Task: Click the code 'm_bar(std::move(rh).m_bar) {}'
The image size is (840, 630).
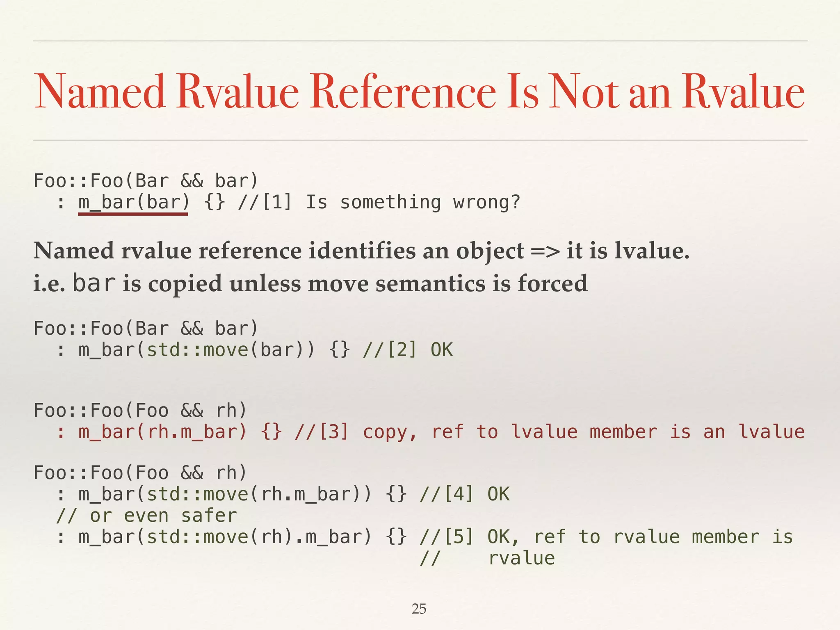Action: coord(243,537)
